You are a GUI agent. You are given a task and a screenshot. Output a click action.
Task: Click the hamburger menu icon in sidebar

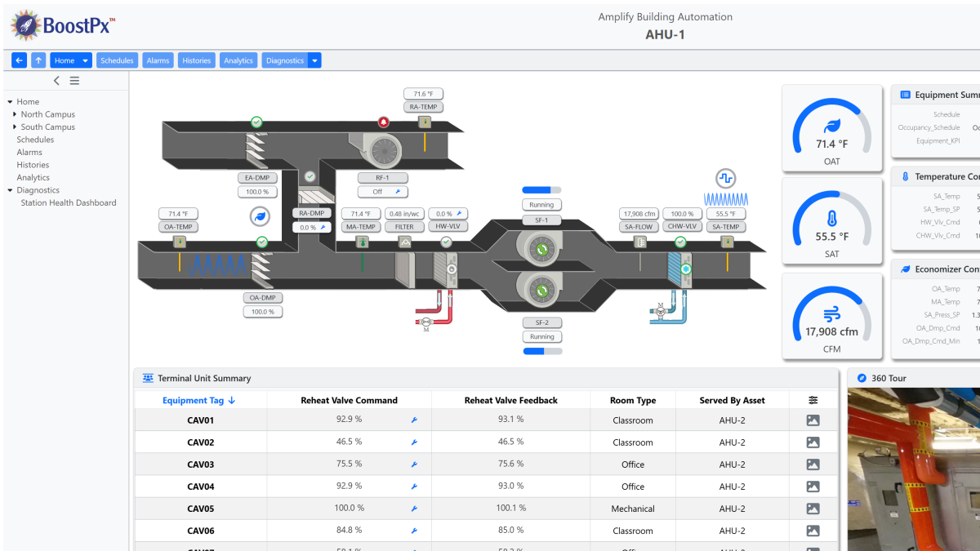click(x=74, y=81)
